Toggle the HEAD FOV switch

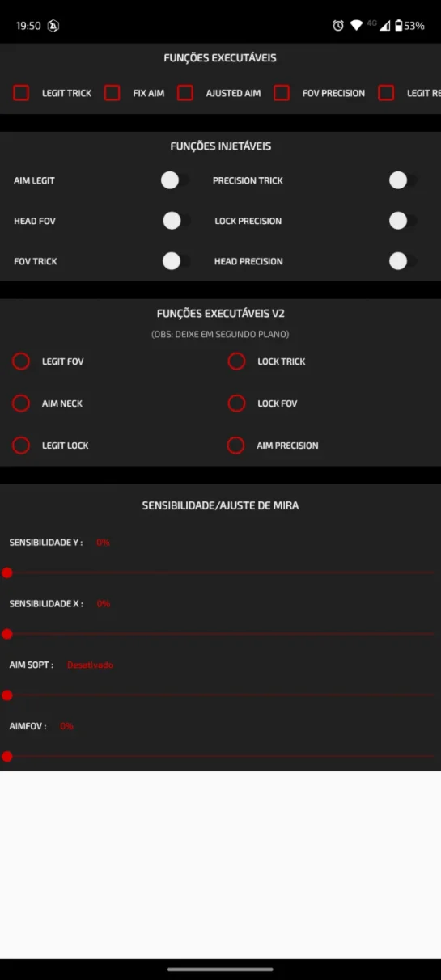pyautogui.click(x=176, y=221)
